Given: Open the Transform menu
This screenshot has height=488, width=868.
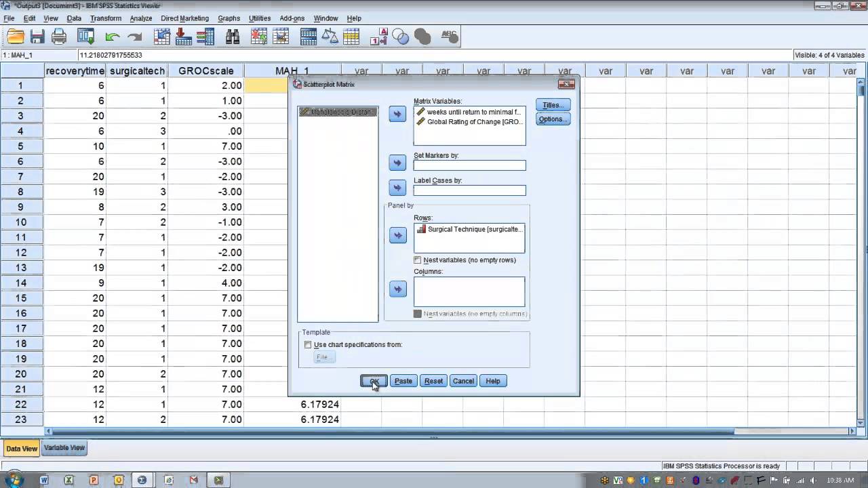Looking at the screenshot, I should tap(106, 18).
